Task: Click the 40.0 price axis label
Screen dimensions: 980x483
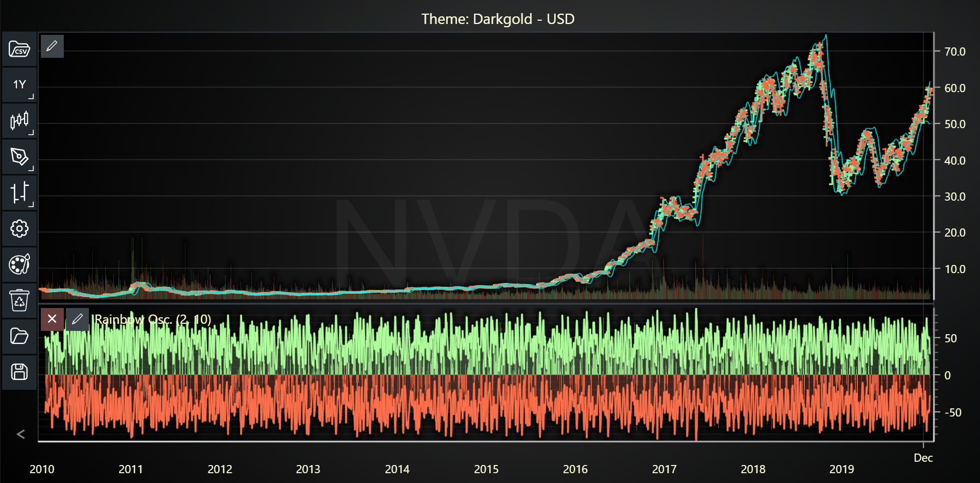Action: (955, 161)
